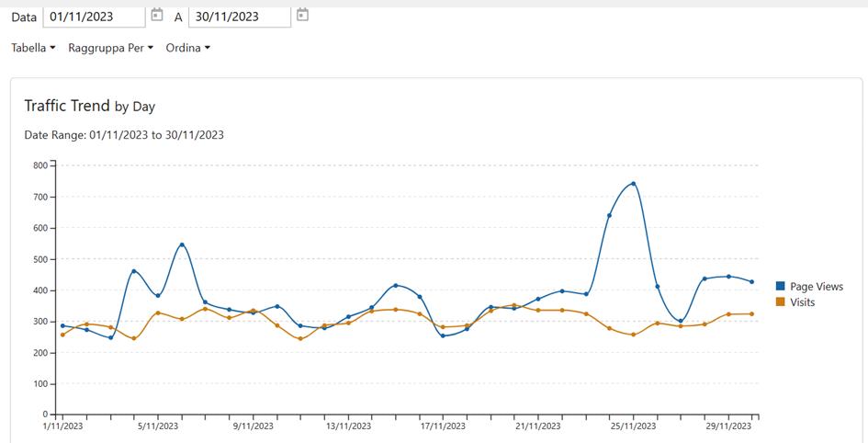The height and width of the screenshot is (443, 868).
Task: Focus the end date field 30/11/2023
Action: coord(239,16)
